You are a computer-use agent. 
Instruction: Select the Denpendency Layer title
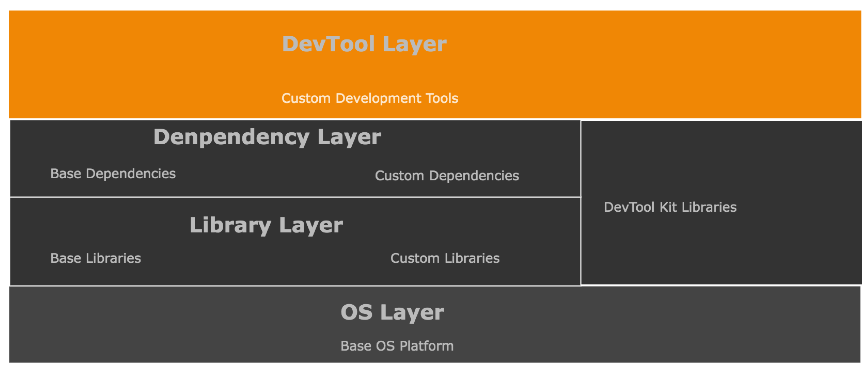[x=267, y=137]
